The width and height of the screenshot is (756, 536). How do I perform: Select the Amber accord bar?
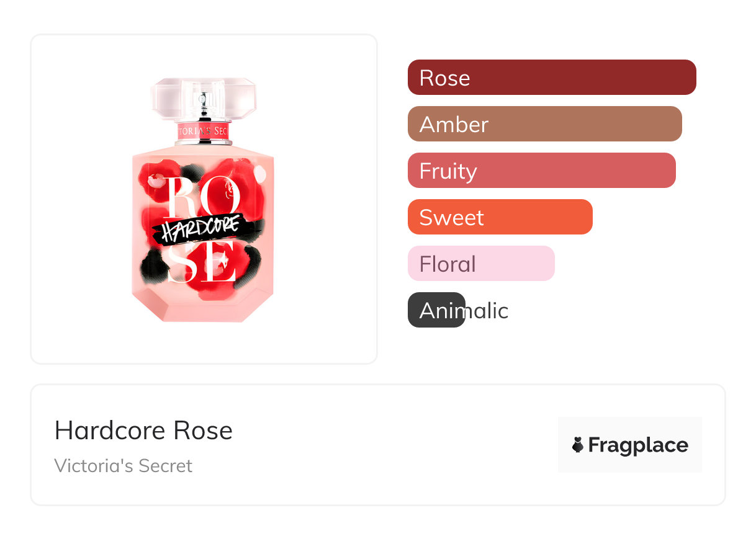tap(544, 124)
